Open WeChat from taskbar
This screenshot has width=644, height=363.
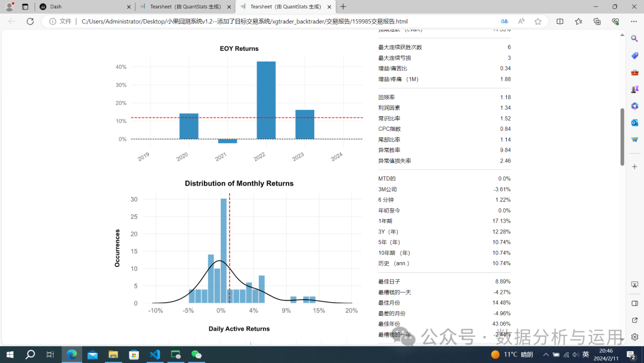[196, 355]
